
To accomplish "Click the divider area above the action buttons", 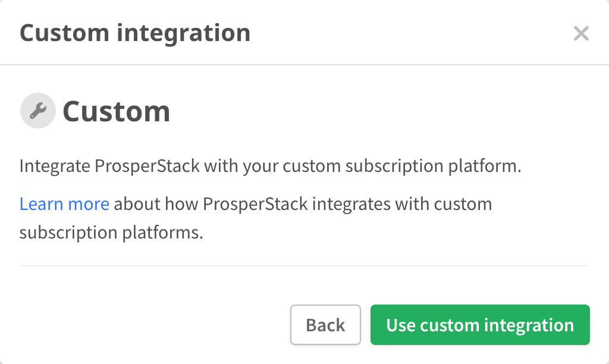I will coord(304,263).
